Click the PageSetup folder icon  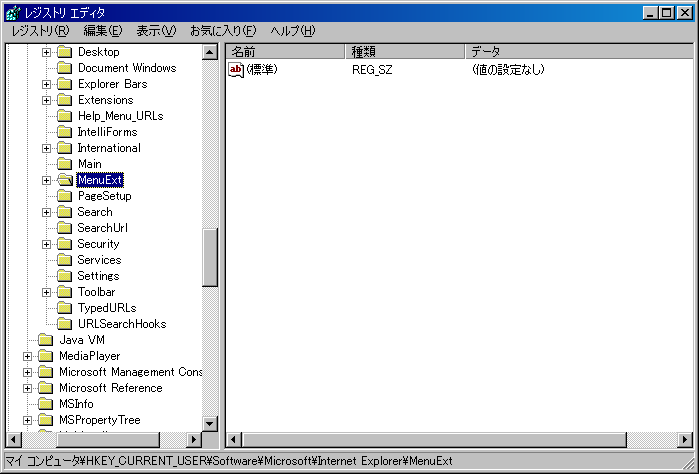point(65,196)
